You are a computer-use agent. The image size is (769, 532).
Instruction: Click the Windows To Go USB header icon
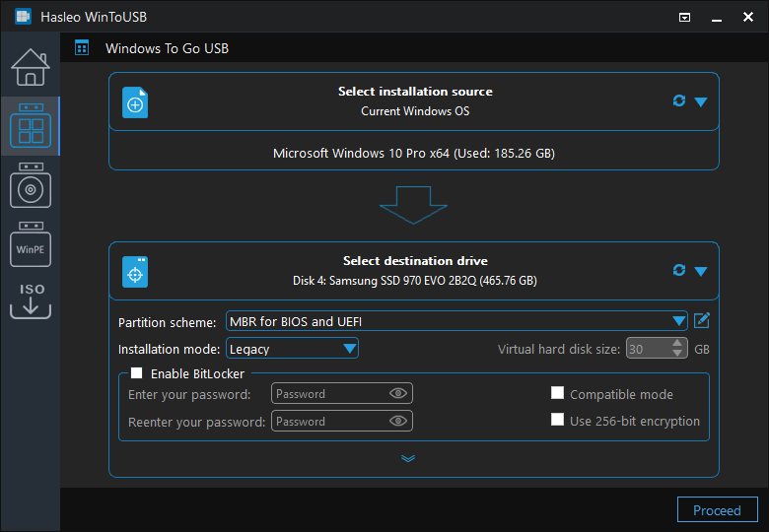point(82,48)
